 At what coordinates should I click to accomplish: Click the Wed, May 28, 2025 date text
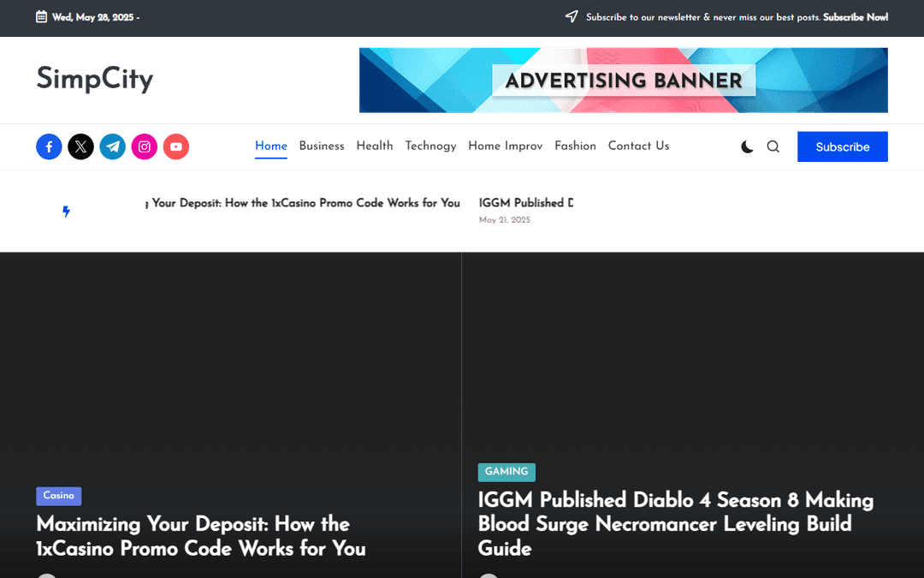pos(93,17)
